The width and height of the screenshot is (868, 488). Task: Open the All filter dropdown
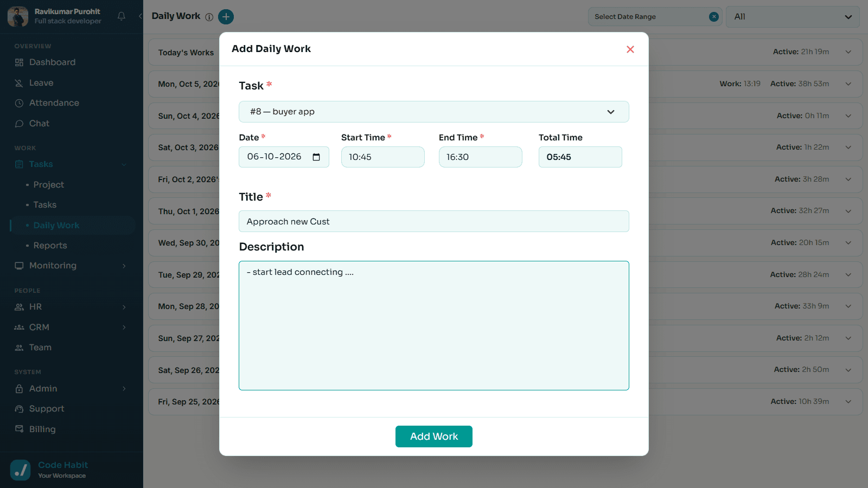pyautogui.click(x=793, y=17)
